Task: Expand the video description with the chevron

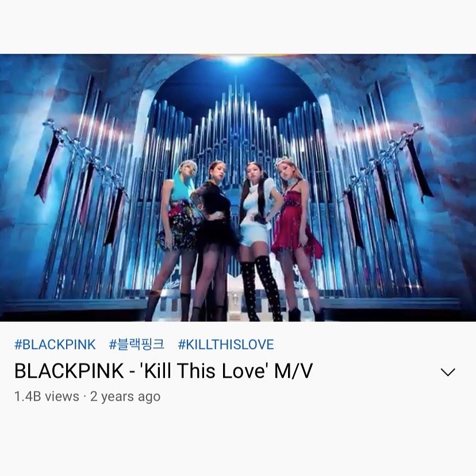Action: [x=448, y=372]
